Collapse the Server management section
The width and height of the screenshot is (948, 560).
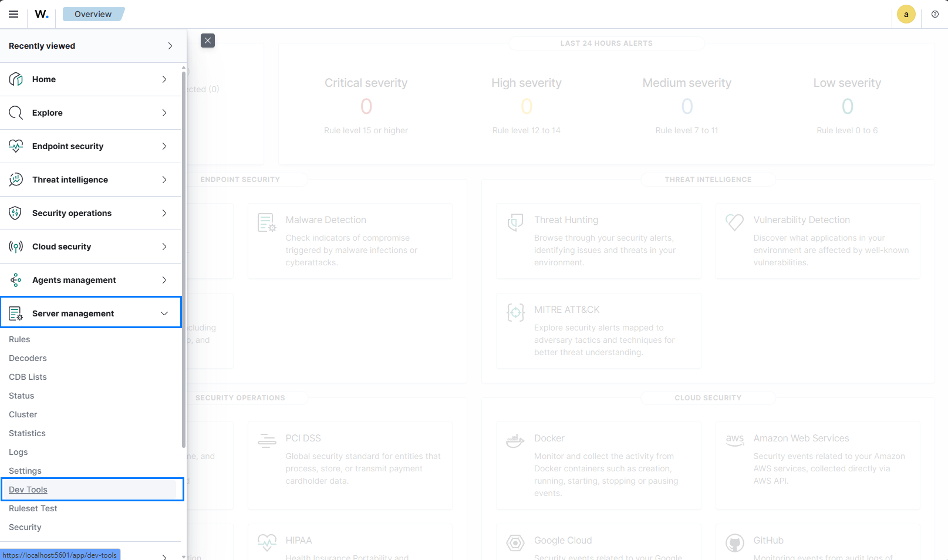coord(164,313)
